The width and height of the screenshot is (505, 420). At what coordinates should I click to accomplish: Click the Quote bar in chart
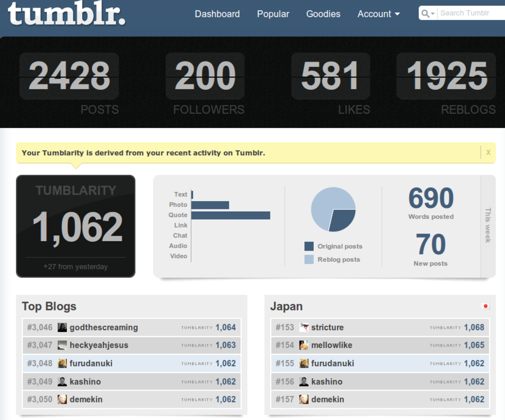click(231, 215)
